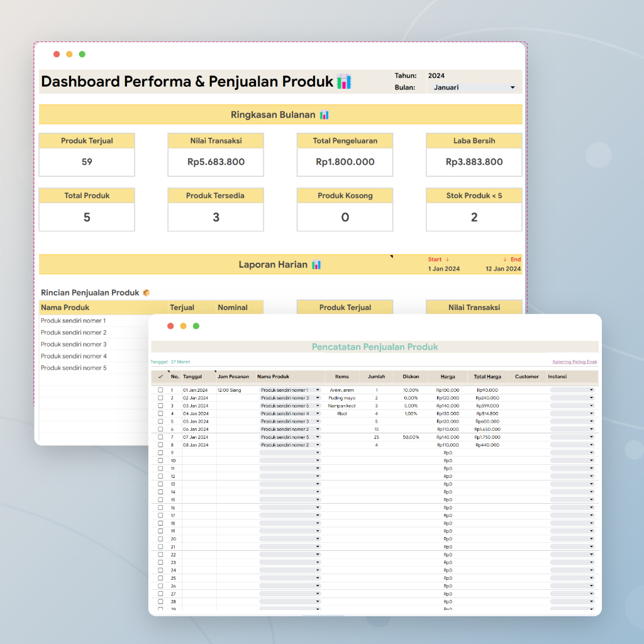Click the box icon beside Rincian Penjualan Produk
Screen dimensions: 644x644
pyautogui.click(x=146, y=292)
